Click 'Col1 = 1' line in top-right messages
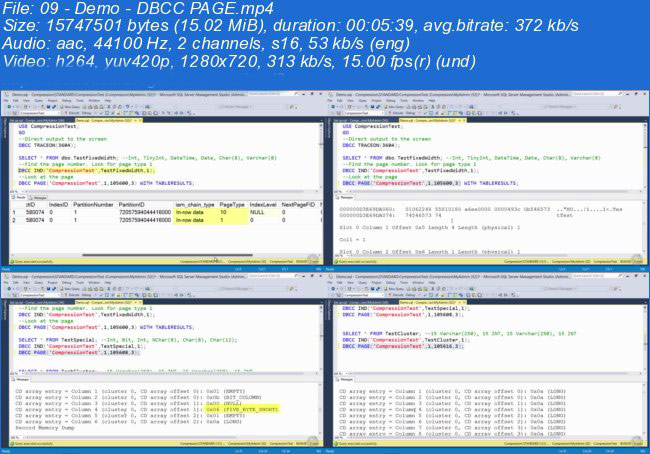650x454 pixels. [352, 240]
